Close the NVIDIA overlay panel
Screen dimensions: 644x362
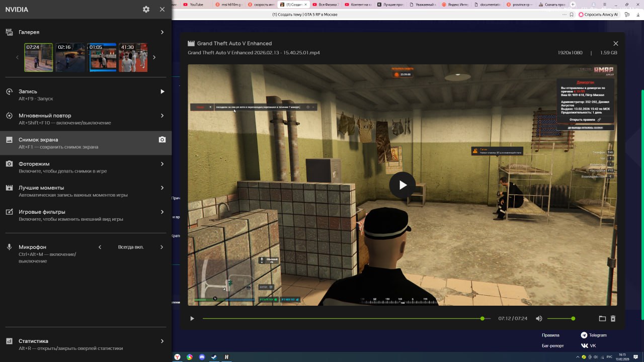point(162,9)
